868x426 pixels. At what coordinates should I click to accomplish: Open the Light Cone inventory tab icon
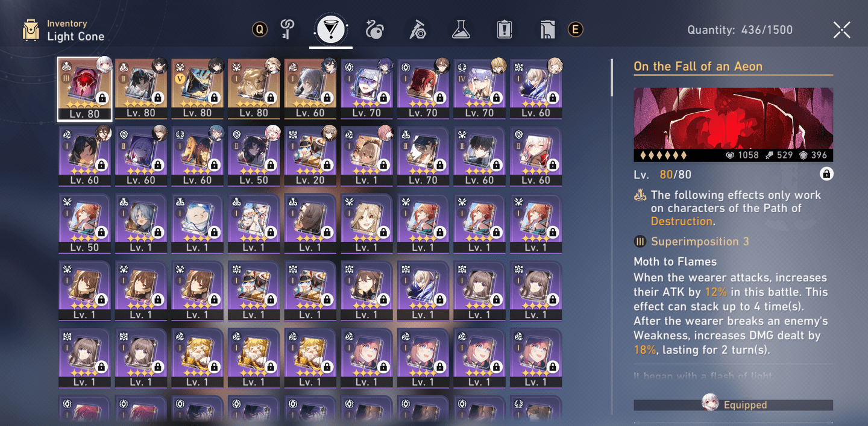331,29
